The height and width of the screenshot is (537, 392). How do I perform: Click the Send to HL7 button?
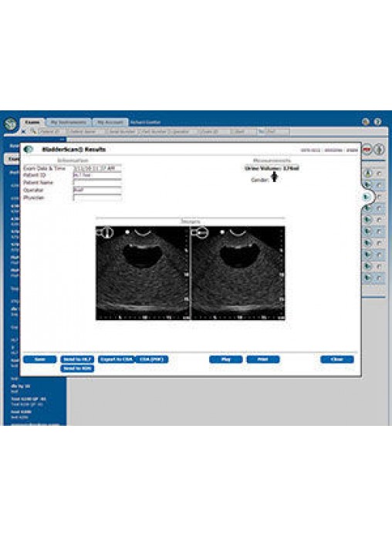click(x=77, y=360)
